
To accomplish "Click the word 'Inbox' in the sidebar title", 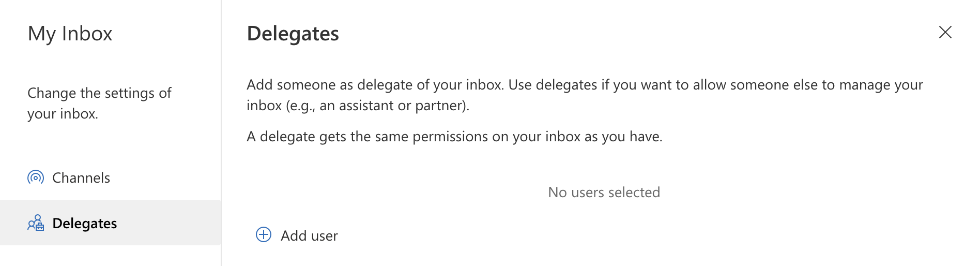I will point(87,34).
